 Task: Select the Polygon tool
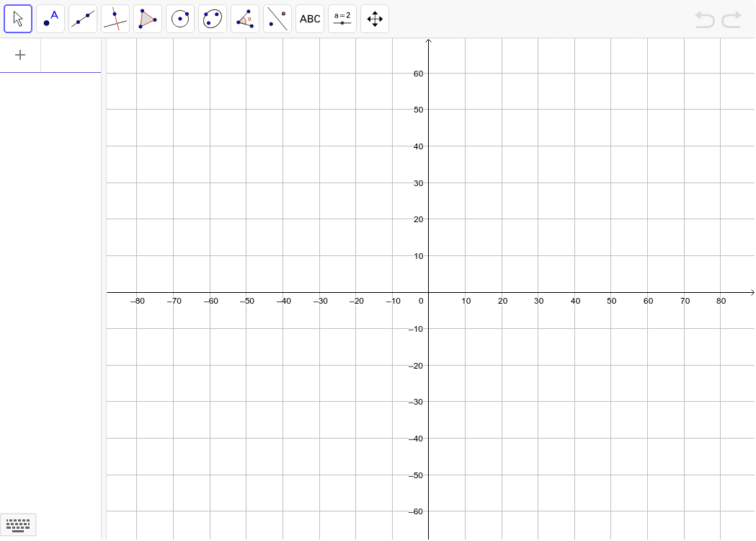[x=148, y=19]
